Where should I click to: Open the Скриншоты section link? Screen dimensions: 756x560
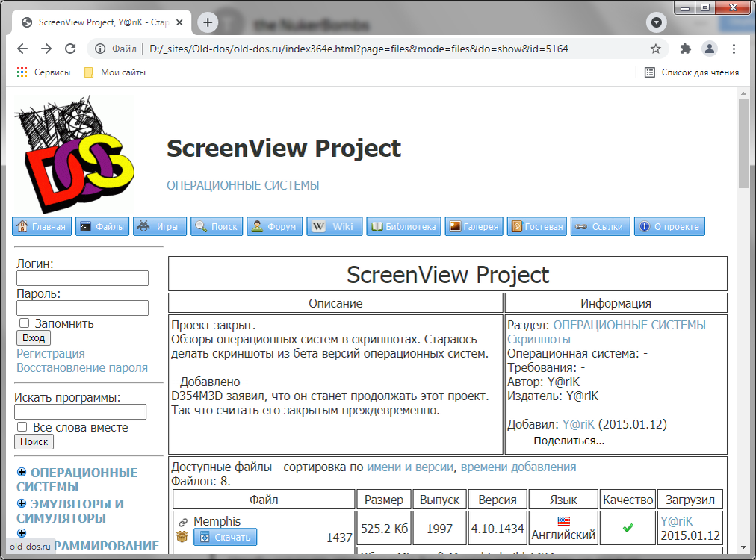tap(539, 339)
